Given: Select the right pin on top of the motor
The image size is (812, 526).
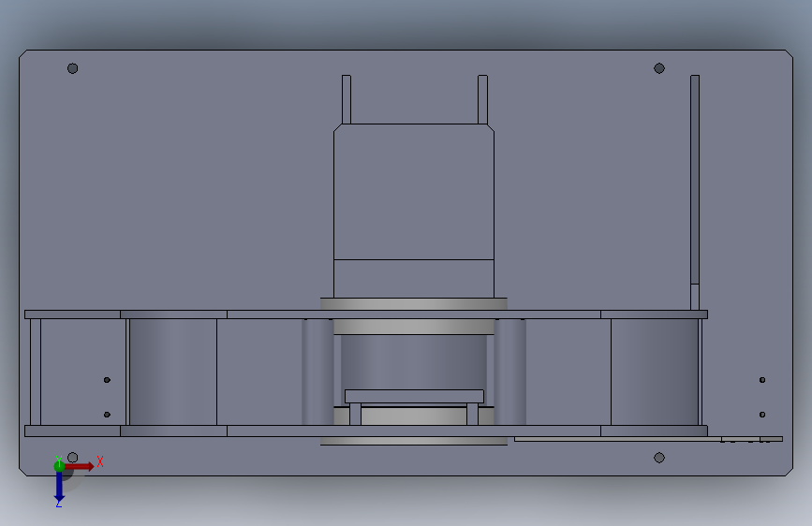Looking at the screenshot, I should (x=482, y=99).
